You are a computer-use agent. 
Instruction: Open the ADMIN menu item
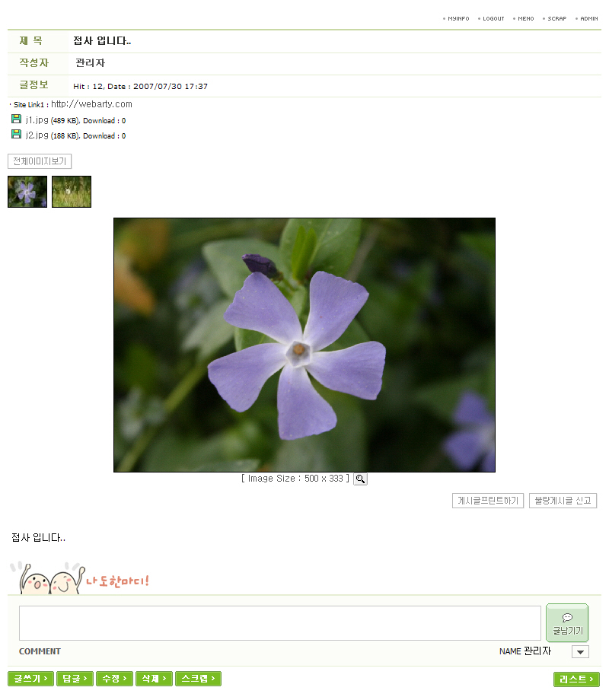click(588, 19)
